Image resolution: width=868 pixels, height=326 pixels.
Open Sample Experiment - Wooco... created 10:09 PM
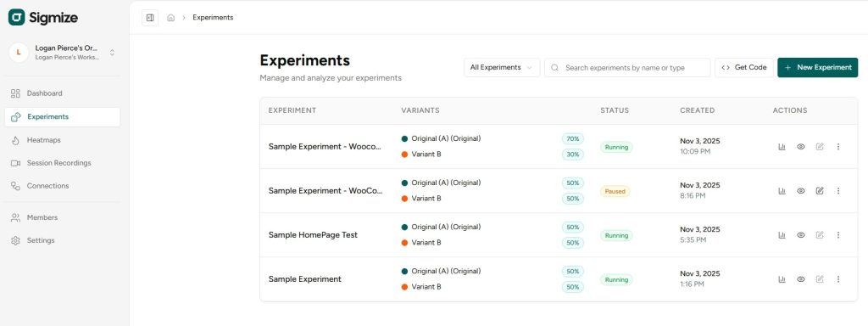pyautogui.click(x=325, y=146)
